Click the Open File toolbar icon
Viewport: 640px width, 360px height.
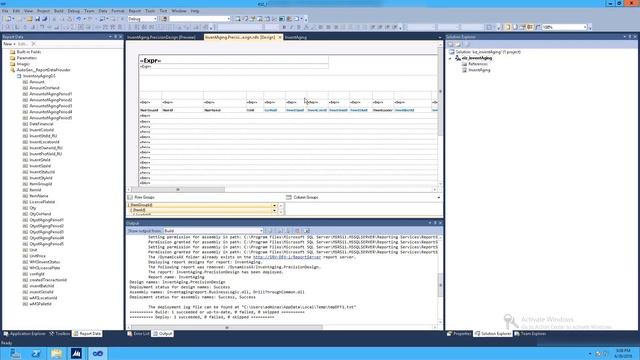(x=29, y=19)
